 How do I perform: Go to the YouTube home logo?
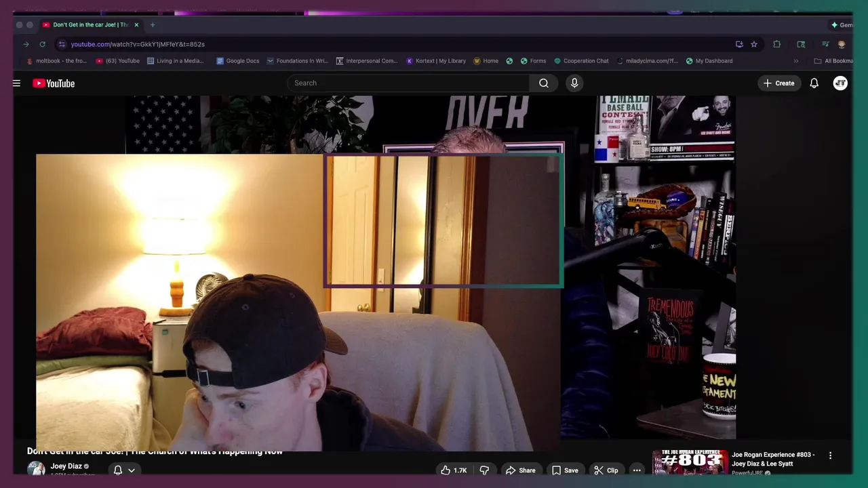point(54,83)
